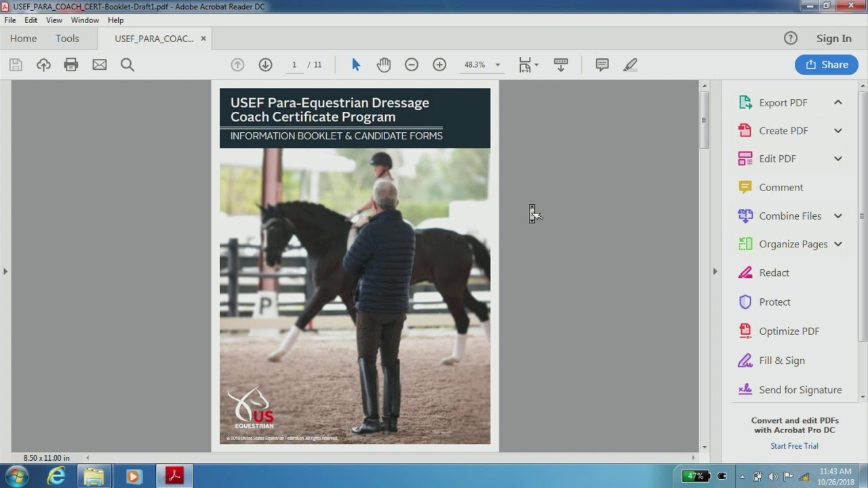Switch to the Tools tab
The image size is (868, 488).
[x=67, y=39]
